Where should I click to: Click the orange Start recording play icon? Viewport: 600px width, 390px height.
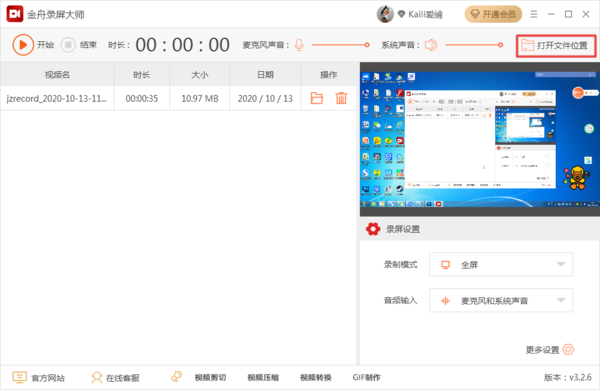[x=23, y=45]
